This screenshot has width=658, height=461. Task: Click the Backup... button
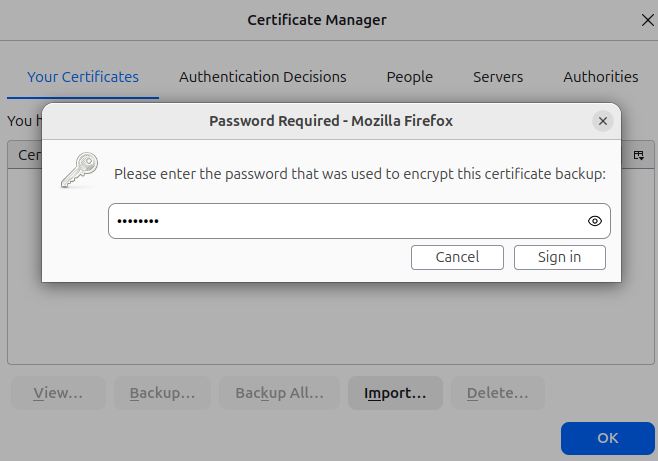(162, 393)
